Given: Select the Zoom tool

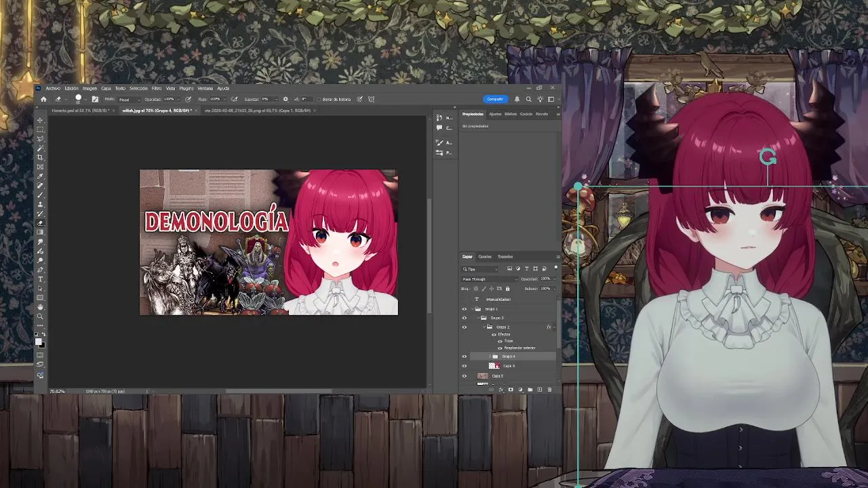Looking at the screenshot, I should pos(40,316).
